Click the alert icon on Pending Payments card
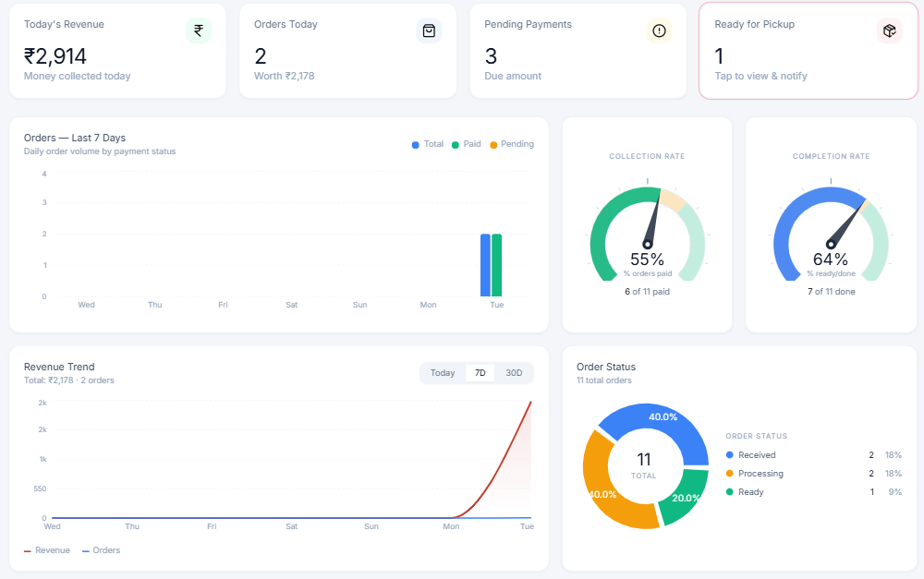Screen dimensions: 924x579 (659, 30)
